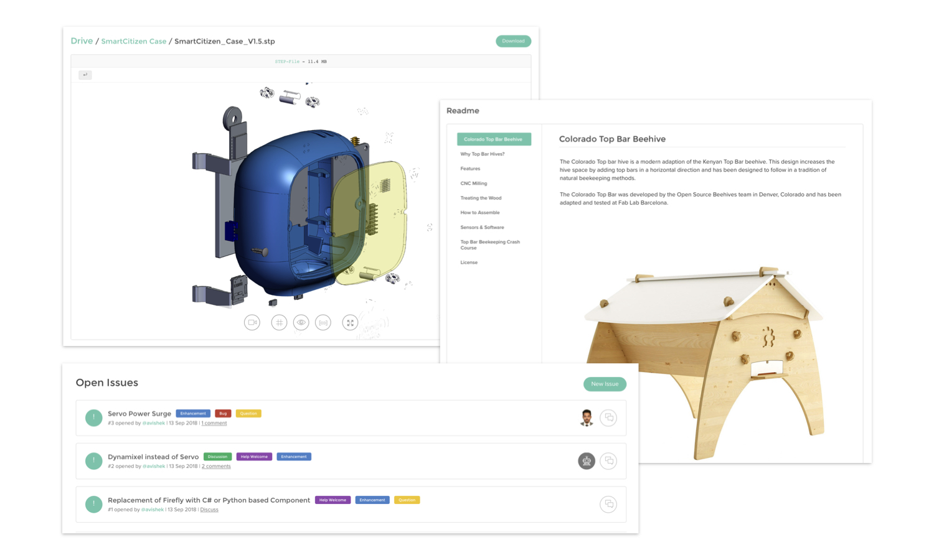The height and width of the screenshot is (560, 934).
Task: Click comment icon on Replacement of Firefly issue
Action: pyautogui.click(x=608, y=504)
